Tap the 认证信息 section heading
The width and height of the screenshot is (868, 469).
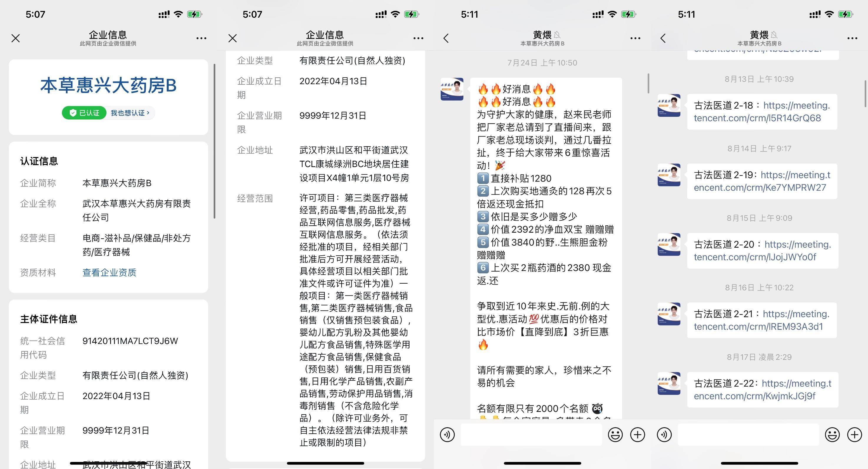[39, 161]
